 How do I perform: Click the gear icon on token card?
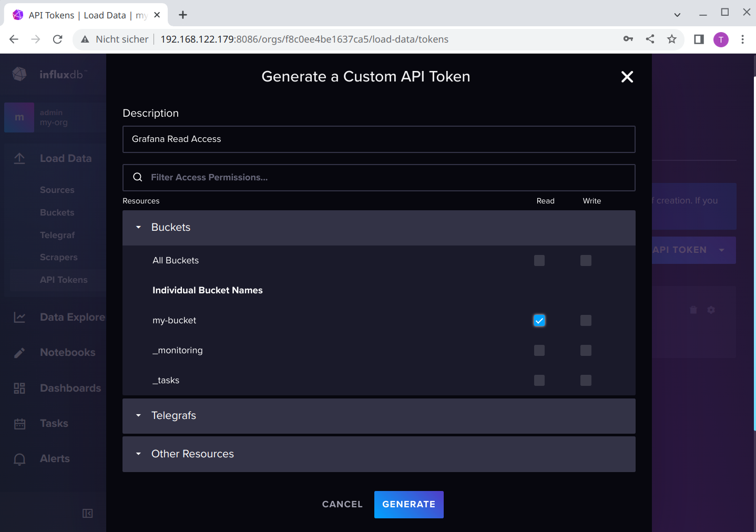tap(711, 310)
